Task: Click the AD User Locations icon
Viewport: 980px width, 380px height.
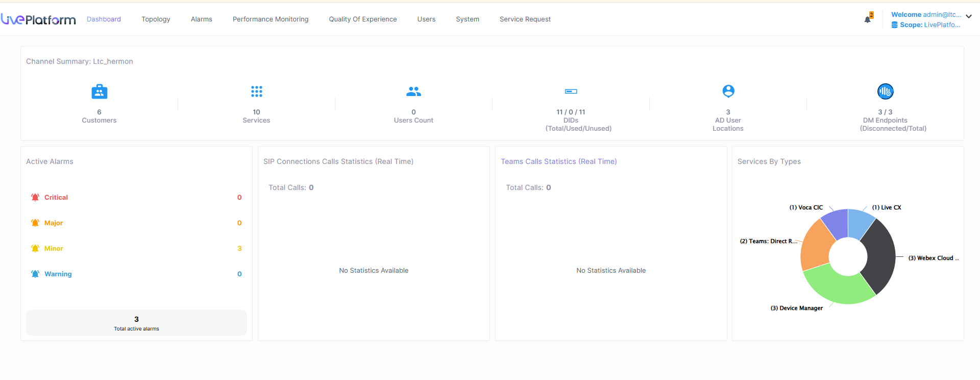Action: pyautogui.click(x=728, y=91)
